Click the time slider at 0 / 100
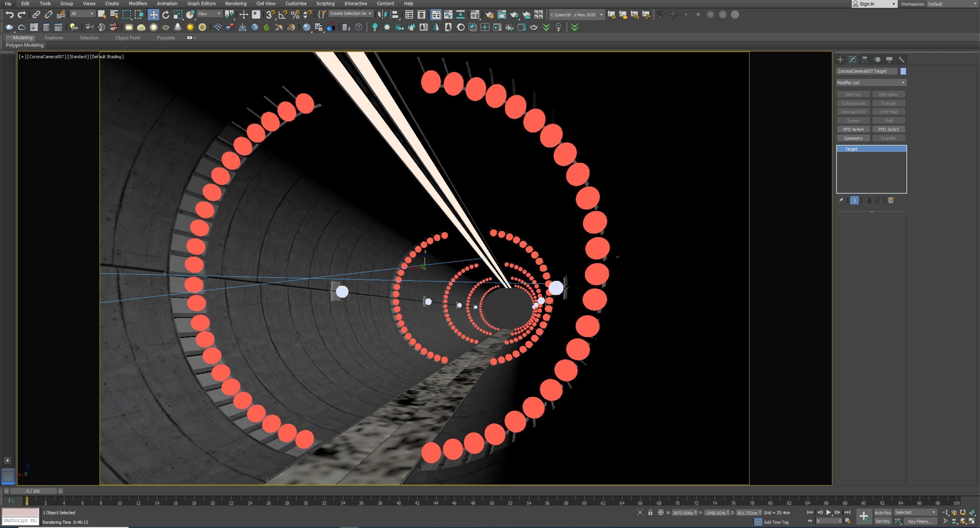Viewport: 980px width, 528px height. pos(33,491)
